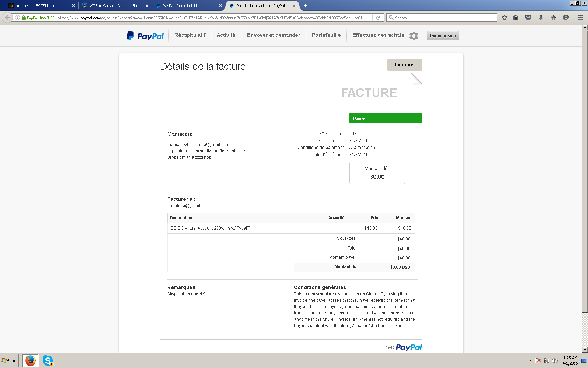Click the Skype : fb:jp.audet.9 remark

186,294
